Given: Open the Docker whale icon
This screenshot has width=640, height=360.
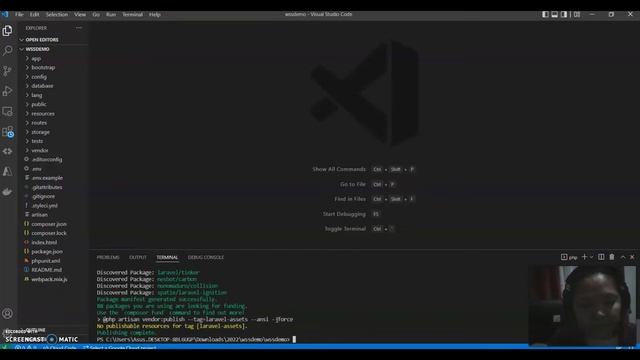Looking at the screenshot, I should coord(7,191).
